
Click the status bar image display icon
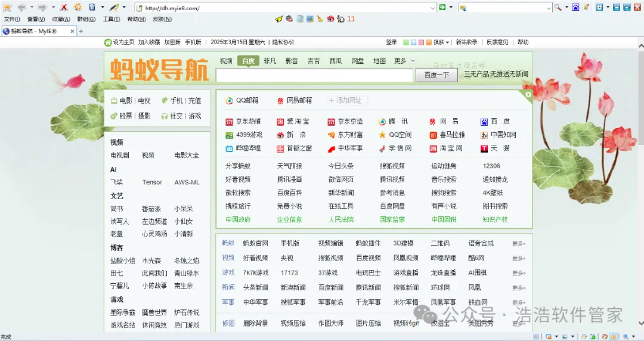(x=565, y=337)
